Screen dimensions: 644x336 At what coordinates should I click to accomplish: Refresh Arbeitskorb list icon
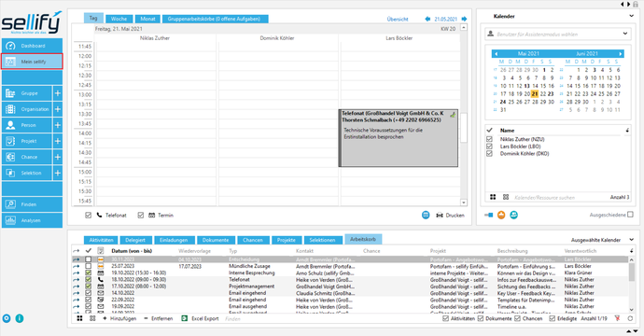tap(630, 318)
